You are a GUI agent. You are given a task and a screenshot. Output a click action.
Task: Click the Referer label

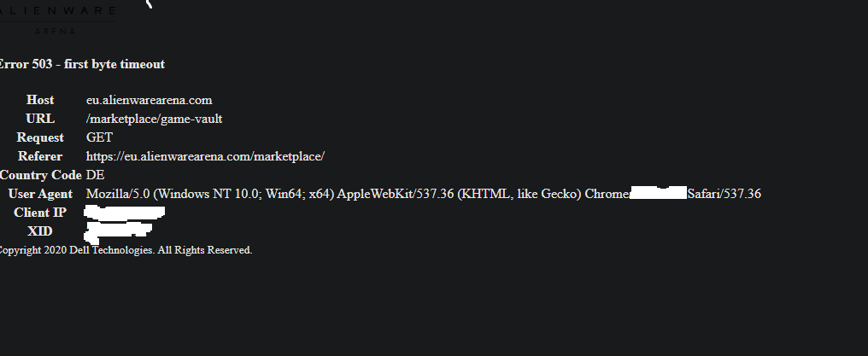(40, 156)
